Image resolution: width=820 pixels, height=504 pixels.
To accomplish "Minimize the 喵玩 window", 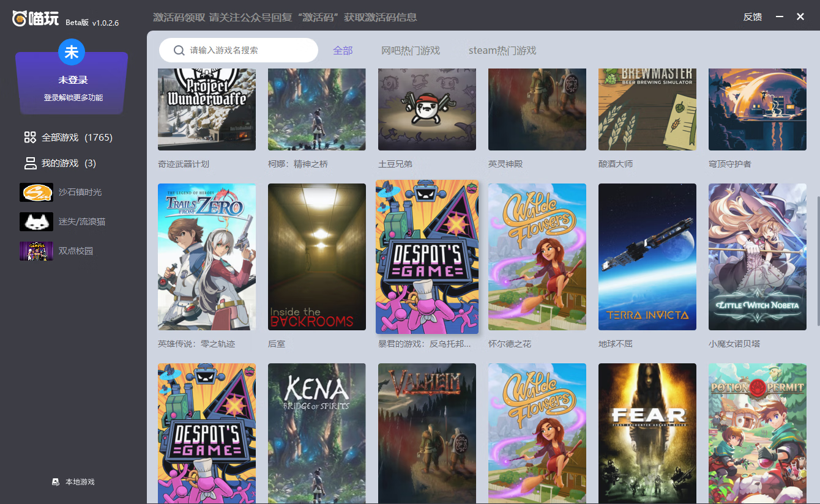I will (x=780, y=17).
